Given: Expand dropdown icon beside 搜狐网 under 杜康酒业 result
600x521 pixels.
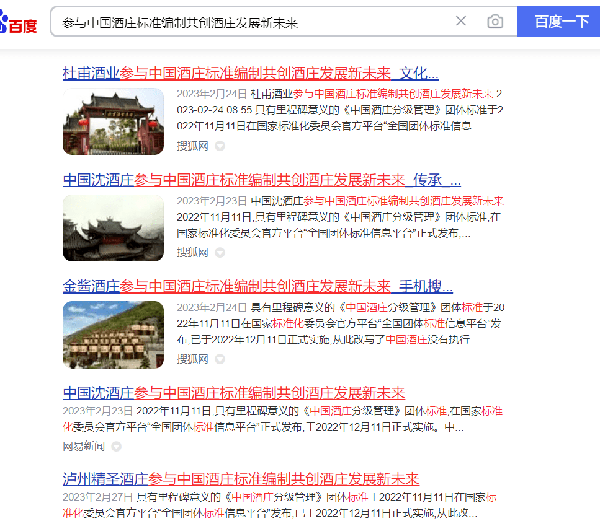Looking at the screenshot, I should tap(220, 146).
